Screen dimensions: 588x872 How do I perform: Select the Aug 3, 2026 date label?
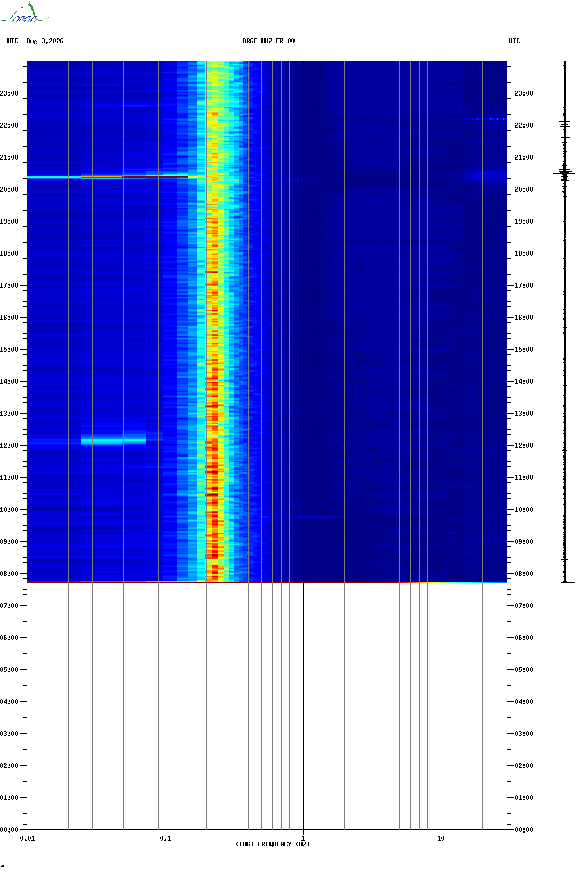click(45, 41)
